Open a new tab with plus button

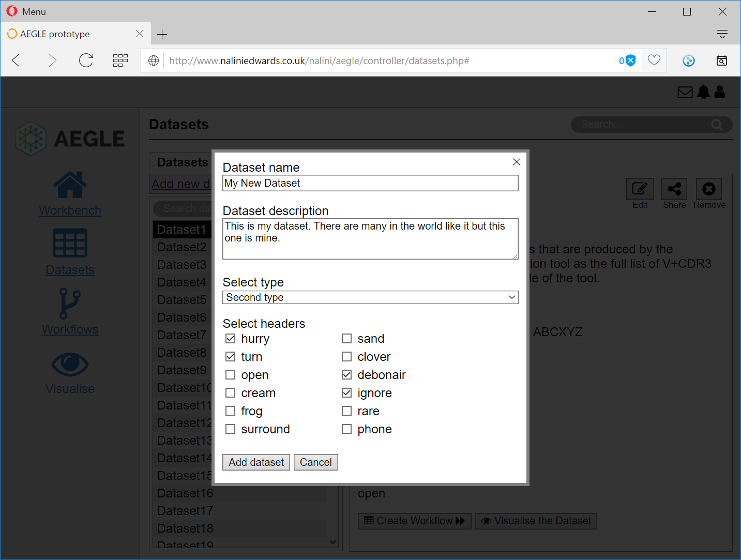(x=162, y=34)
